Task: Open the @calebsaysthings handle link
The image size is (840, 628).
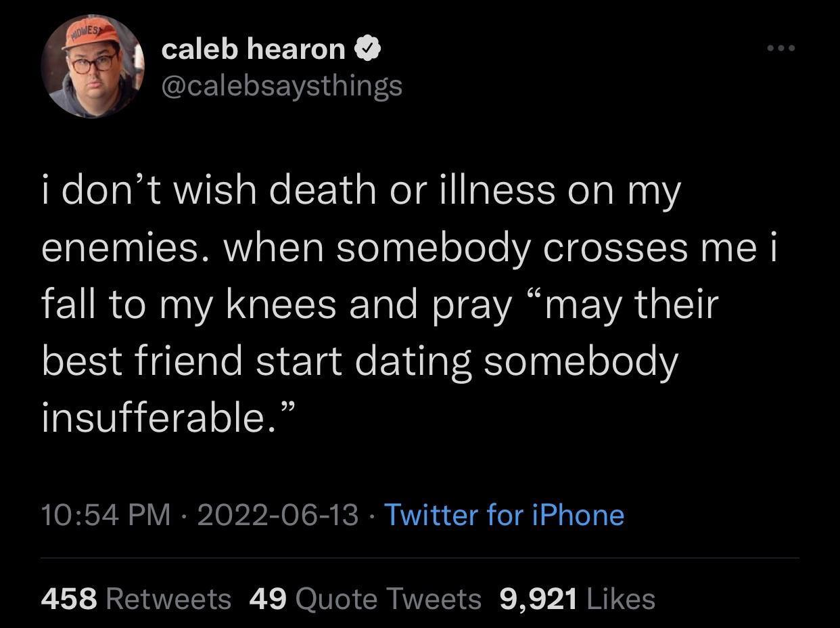Action: 281,85
